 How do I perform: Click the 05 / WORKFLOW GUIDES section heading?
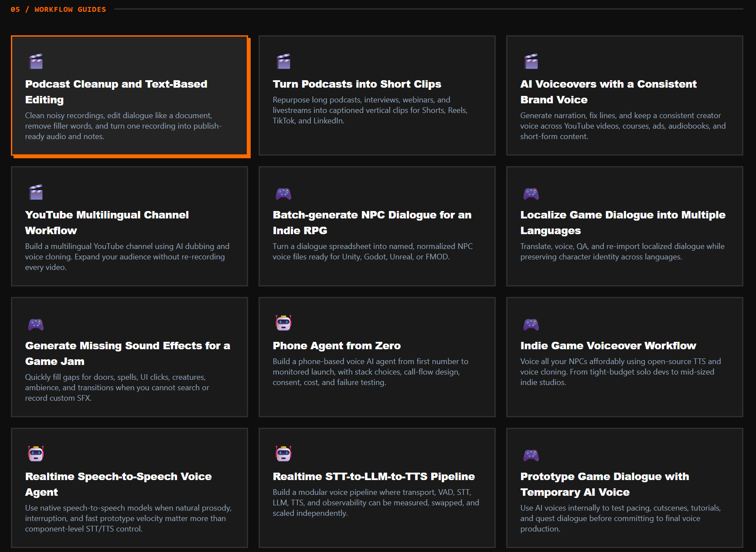(x=58, y=9)
